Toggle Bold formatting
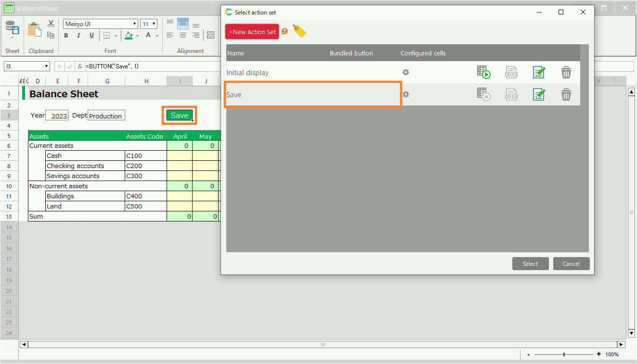This screenshot has width=637, height=364. (x=66, y=36)
